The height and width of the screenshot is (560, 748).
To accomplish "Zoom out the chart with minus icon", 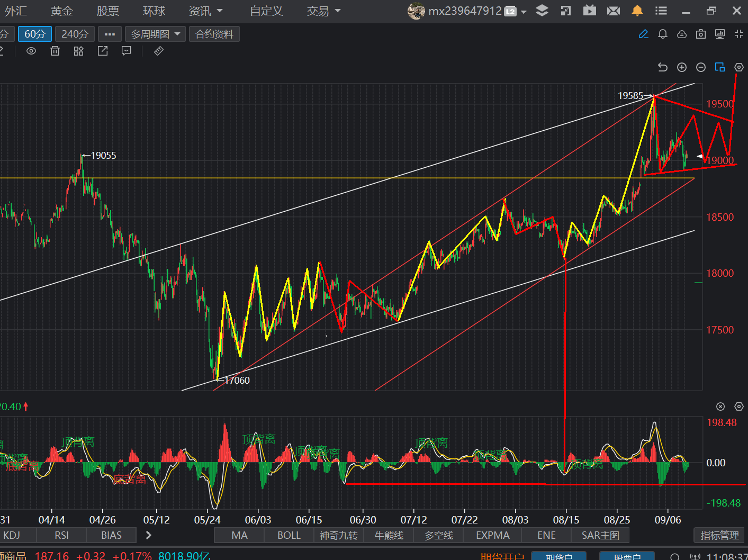I will point(701,67).
